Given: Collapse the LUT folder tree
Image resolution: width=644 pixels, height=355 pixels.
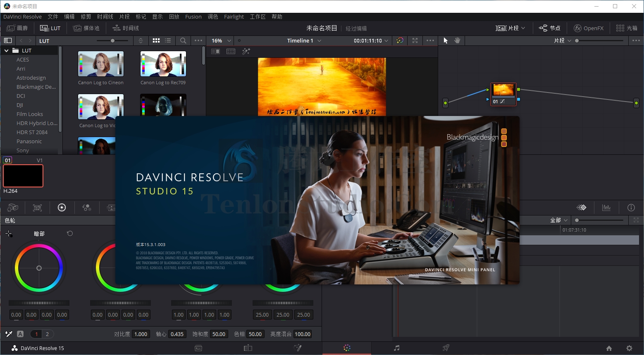Looking at the screenshot, I should (6, 50).
